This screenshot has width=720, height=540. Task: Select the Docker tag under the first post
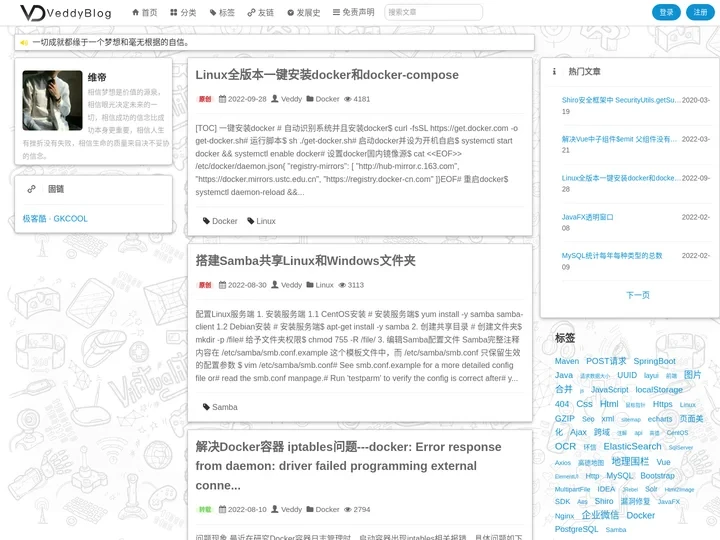[220, 221]
